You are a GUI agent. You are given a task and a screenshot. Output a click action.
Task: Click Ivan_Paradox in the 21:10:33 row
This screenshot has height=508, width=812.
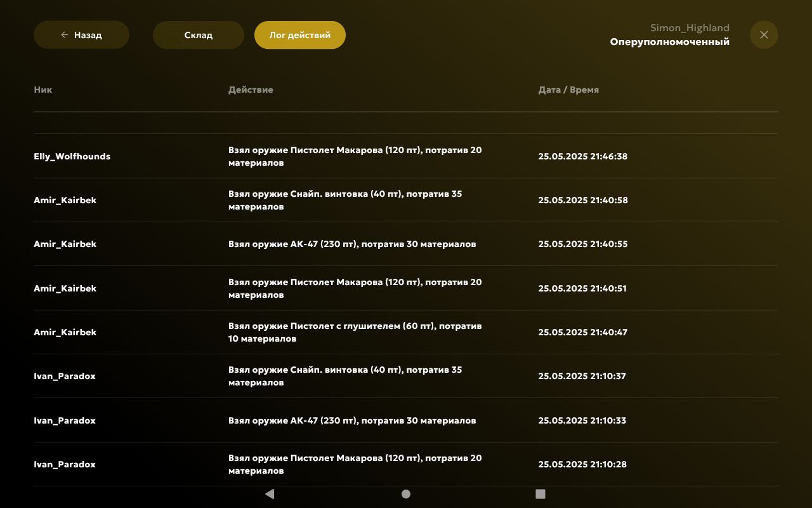click(x=65, y=420)
